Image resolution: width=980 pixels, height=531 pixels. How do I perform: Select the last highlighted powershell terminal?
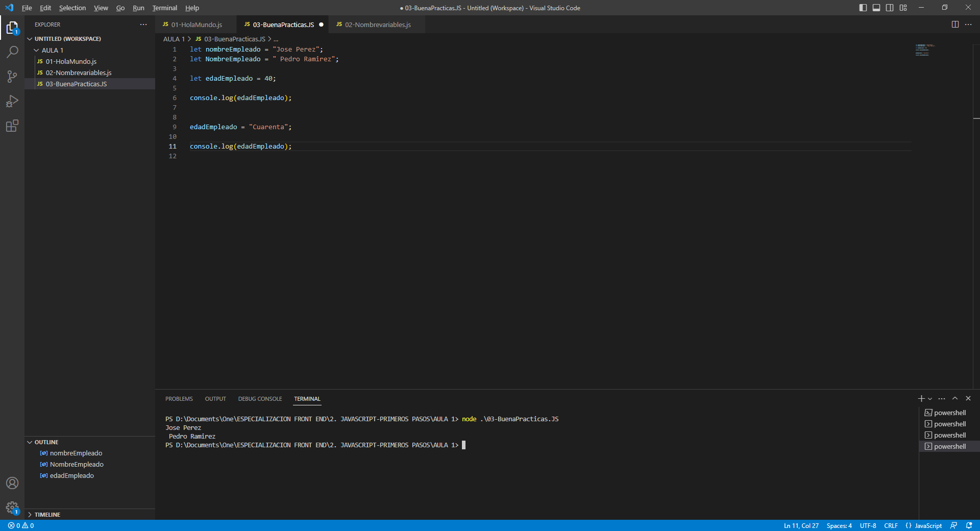click(949, 446)
